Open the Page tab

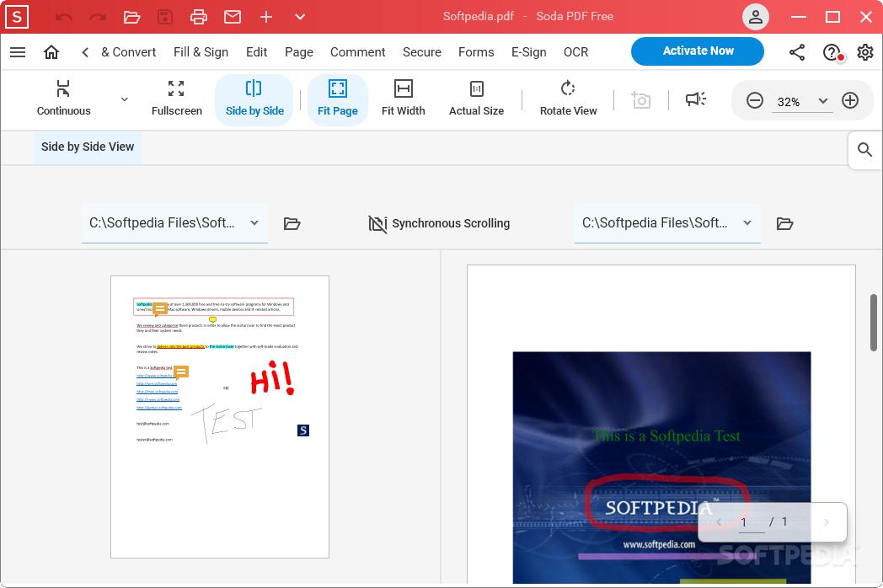pos(299,52)
